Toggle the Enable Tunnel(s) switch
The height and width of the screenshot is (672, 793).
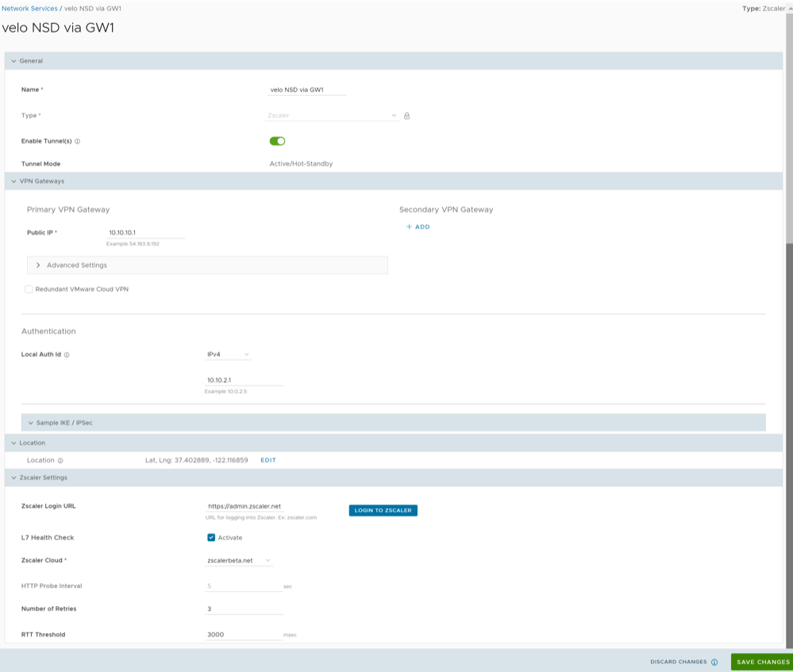[277, 141]
